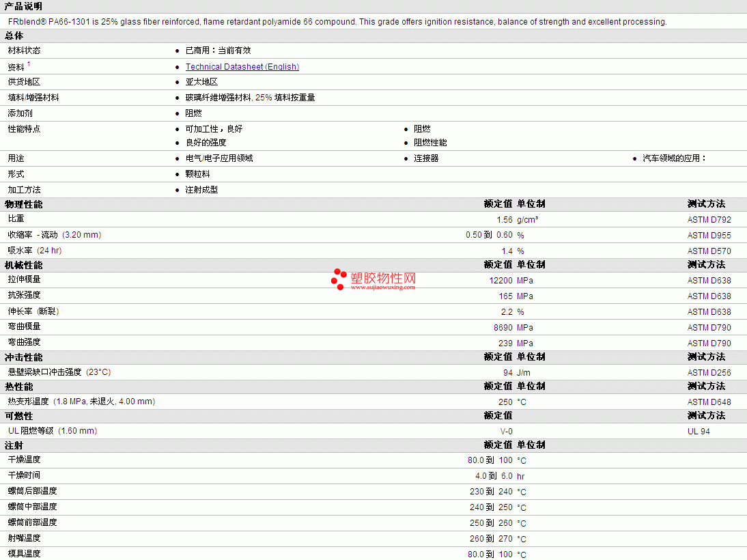The image size is (747, 560).
Task: Click ASTM D256 test method
Action: (x=709, y=373)
